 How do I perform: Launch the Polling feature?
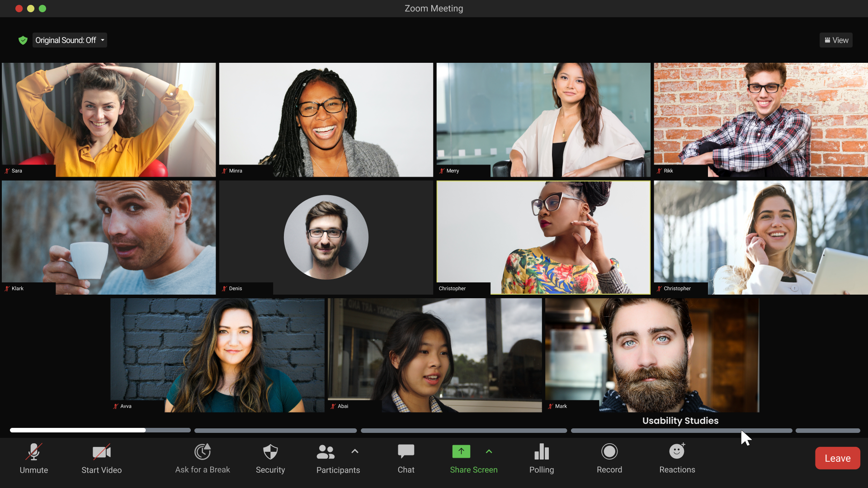pyautogui.click(x=542, y=452)
